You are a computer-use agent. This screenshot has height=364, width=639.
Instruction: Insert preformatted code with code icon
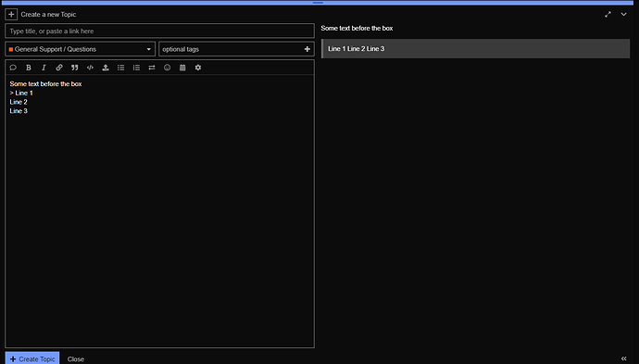click(x=90, y=68)
